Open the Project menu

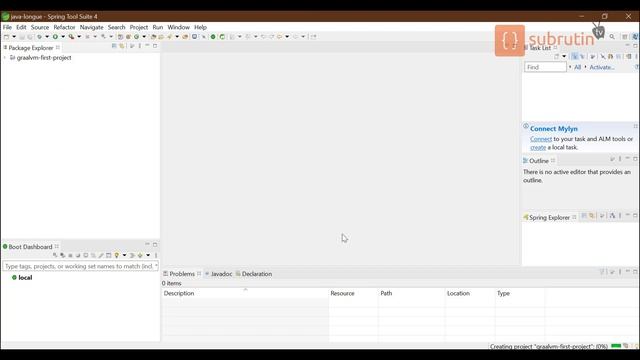point(139,27)
